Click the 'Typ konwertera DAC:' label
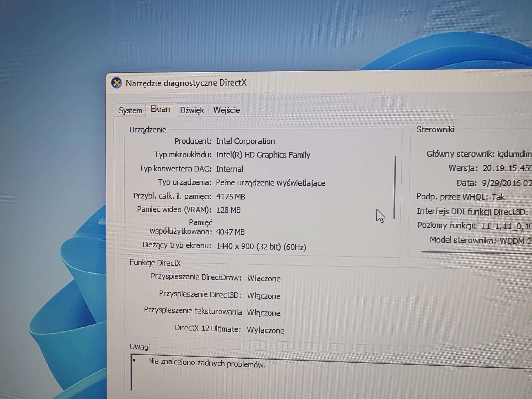This screenshot has height=399, width=532. [x=175, y=169]
